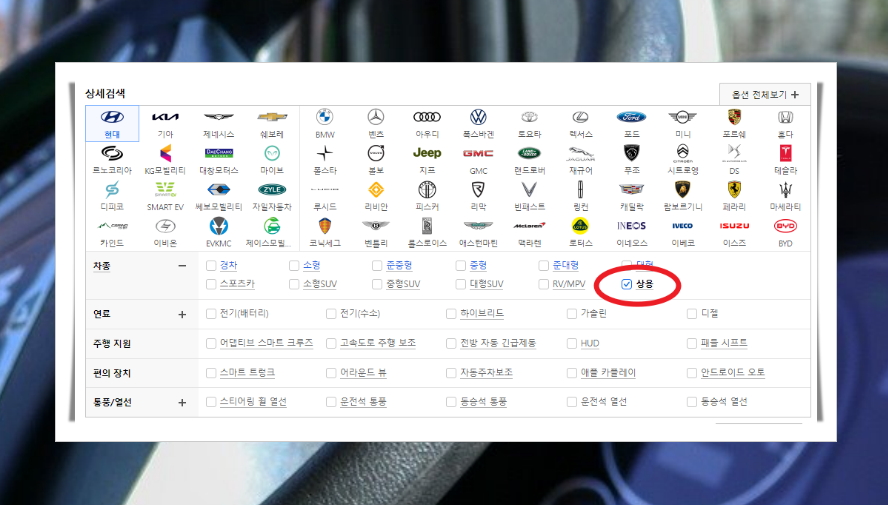This screenshot has height=505, width=888.
Task: Select the Lamborghini logo
Action: coord(683,189)
